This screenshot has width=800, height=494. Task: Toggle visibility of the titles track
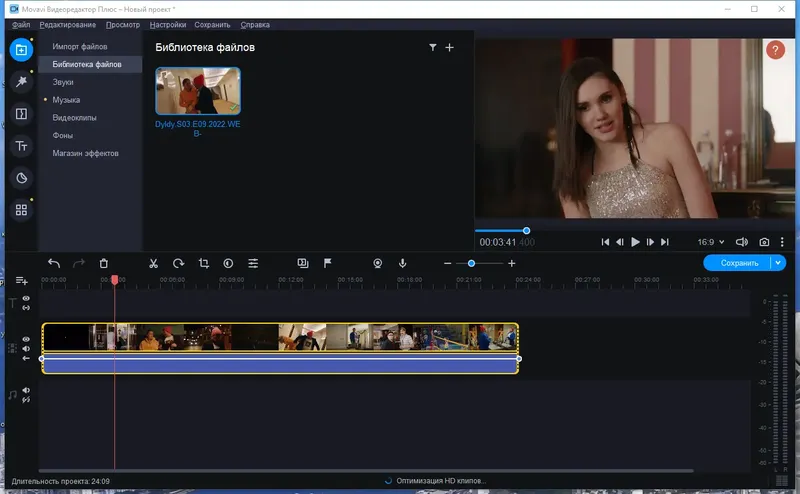(26, 299)
